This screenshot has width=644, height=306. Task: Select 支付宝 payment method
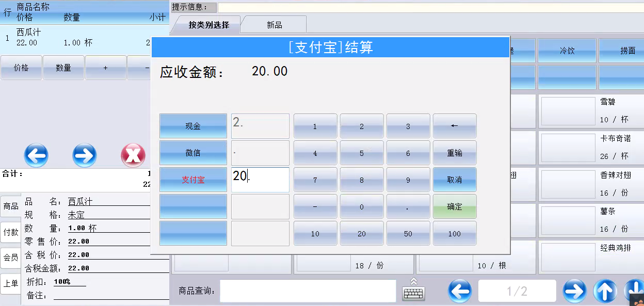click(193, 180)
